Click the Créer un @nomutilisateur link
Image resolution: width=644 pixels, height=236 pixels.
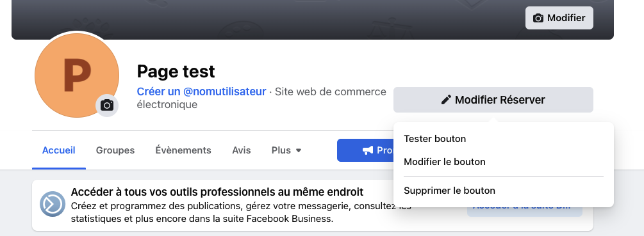[201, 92]
